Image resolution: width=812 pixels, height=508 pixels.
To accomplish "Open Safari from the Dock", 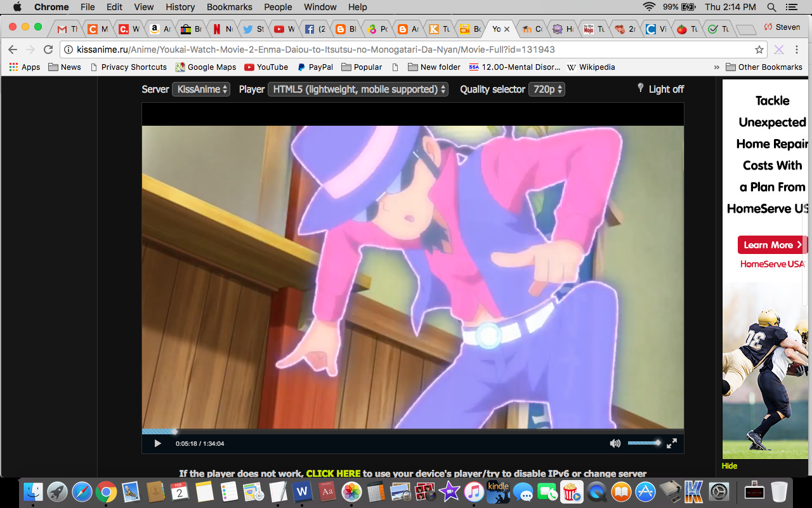I will coord(82,491).
